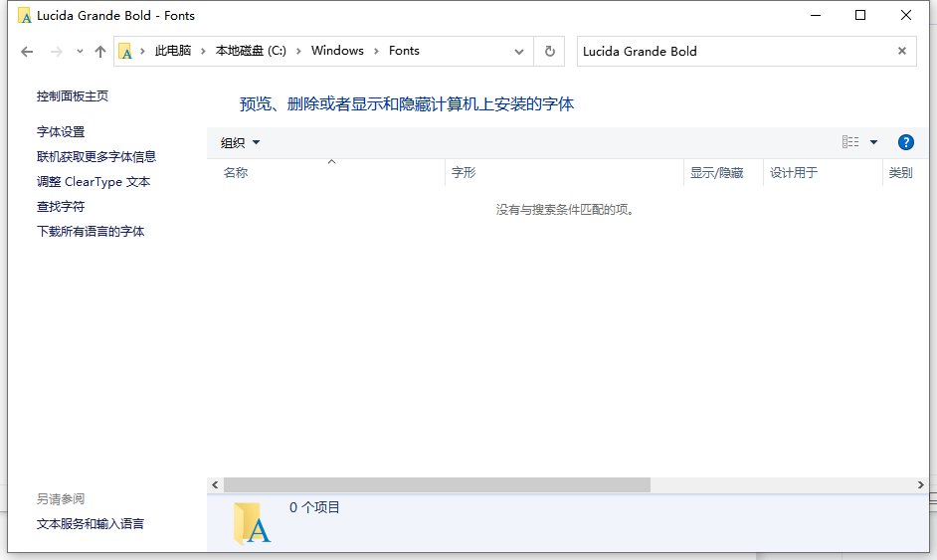The image size is (937, 560).
Task: Sort by 字形 column header
Action: [x=564, y=173]
